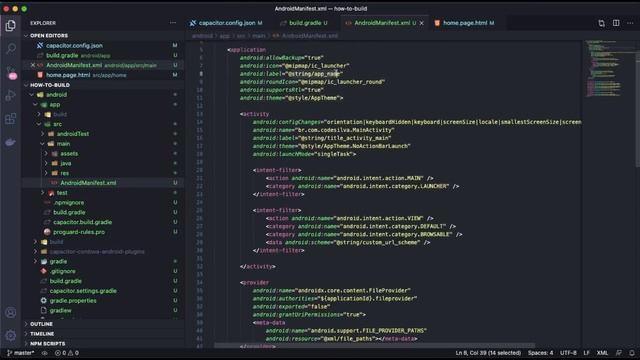Click the master branch indicator
This screenshot has height=360, width=640.
point(20,353)
